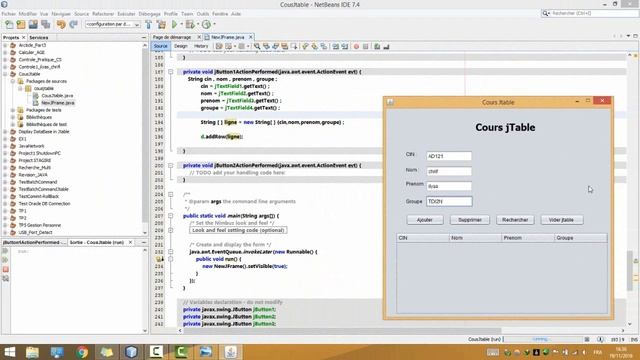This screenshot has height=360, width=640.
Task: Click the Ajouter button in Cours Jtable window
Action: coord(425,220)
